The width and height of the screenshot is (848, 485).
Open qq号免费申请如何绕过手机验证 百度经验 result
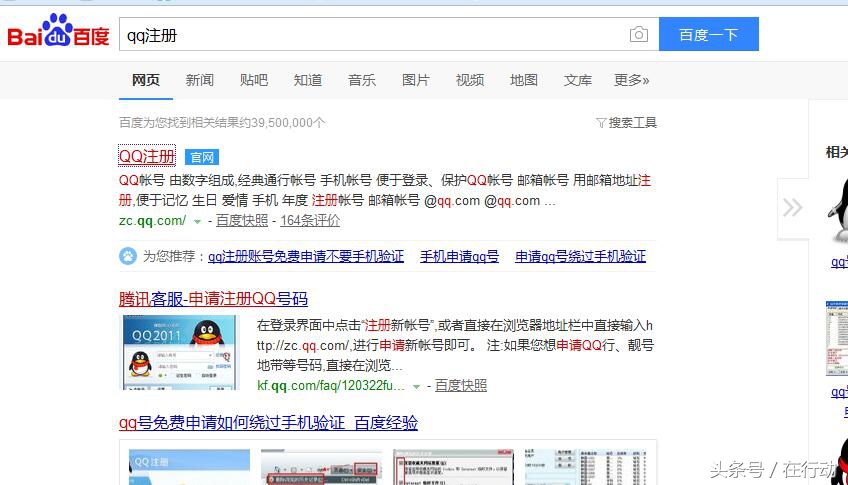point(268,422)
